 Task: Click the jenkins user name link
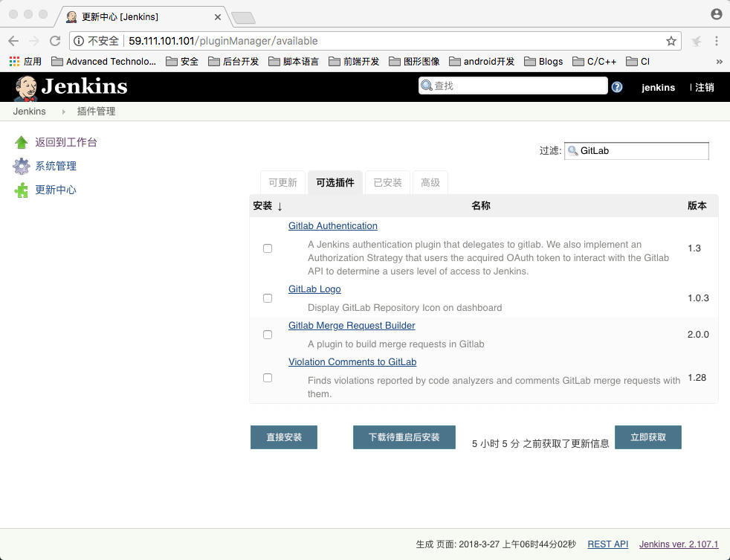click(x=659, y=87)
